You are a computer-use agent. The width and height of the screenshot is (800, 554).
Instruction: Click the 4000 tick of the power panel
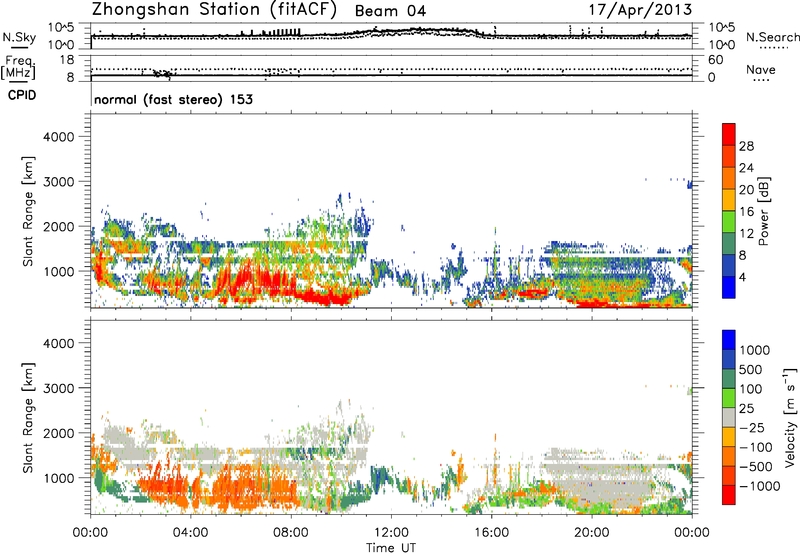(59, 137)
